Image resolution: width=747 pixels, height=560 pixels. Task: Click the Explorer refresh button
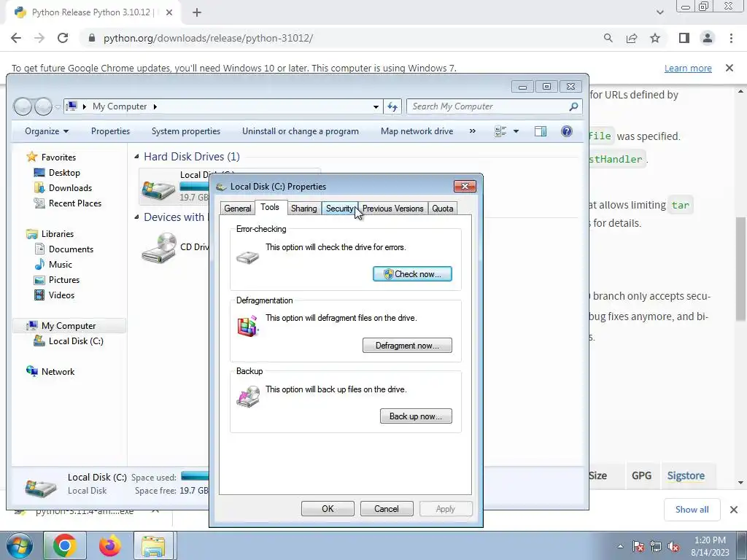point(392,106)
